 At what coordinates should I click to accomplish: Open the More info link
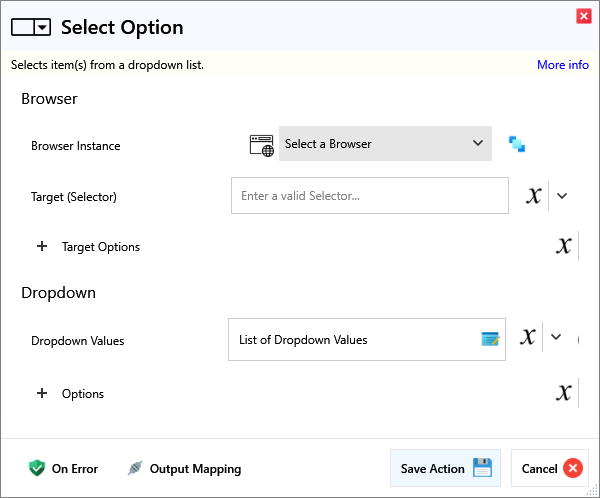(562, 65)
